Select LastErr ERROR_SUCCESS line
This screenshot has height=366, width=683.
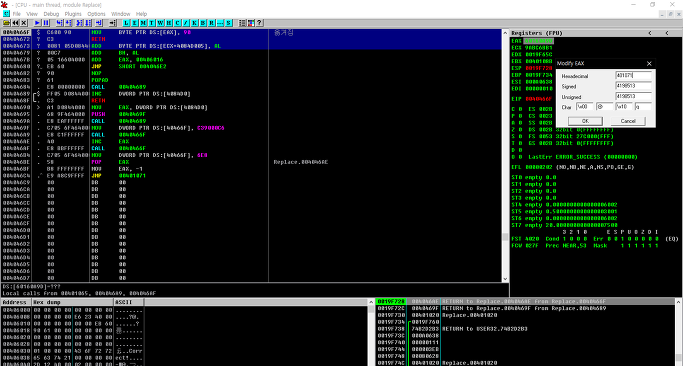coord(583,157)
